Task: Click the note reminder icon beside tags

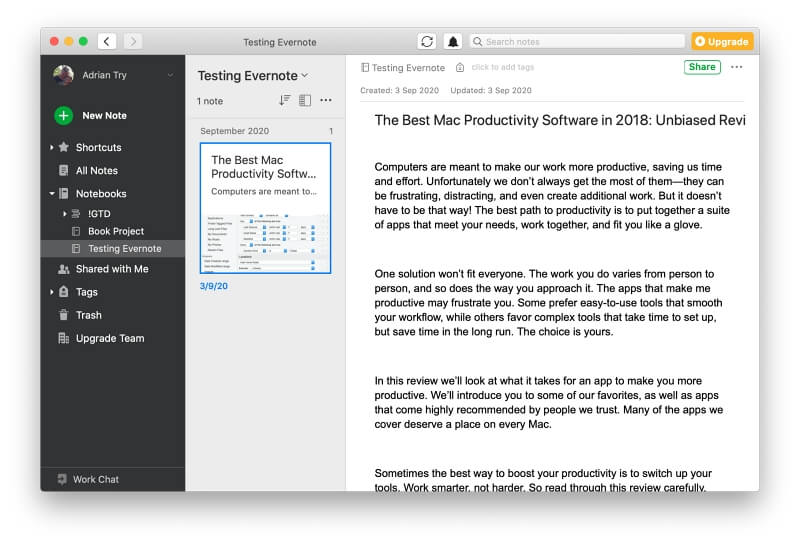Action: pyautogui.click(x=460, y=67)
